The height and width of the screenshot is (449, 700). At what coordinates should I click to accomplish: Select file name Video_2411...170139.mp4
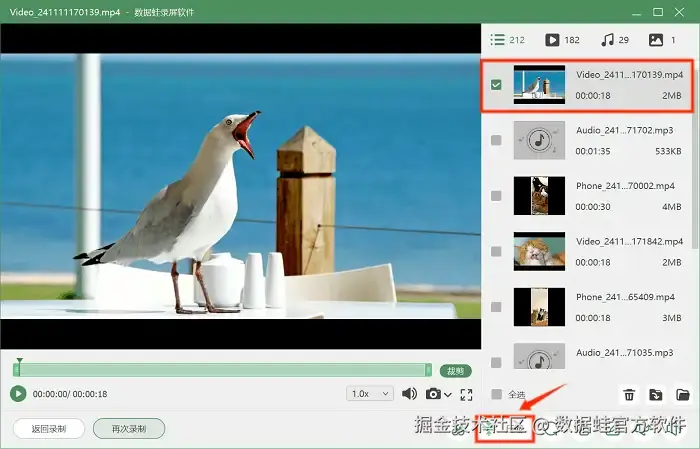(629, 75)
